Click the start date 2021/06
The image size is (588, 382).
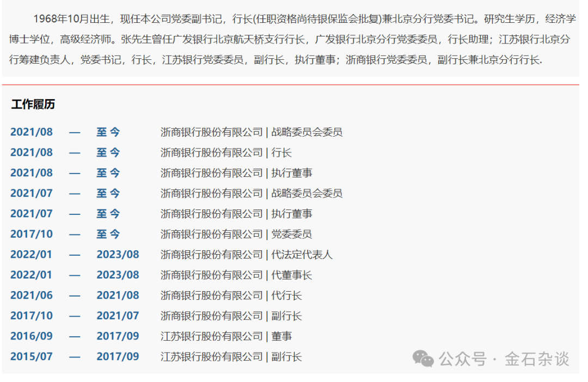pos(32,295)
